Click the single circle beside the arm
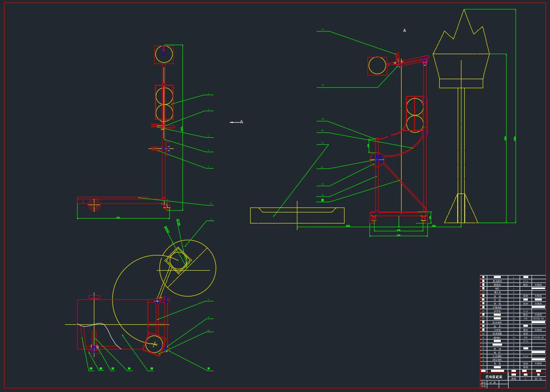The height and width of the screenshot is (392, 550). point(377,66)
